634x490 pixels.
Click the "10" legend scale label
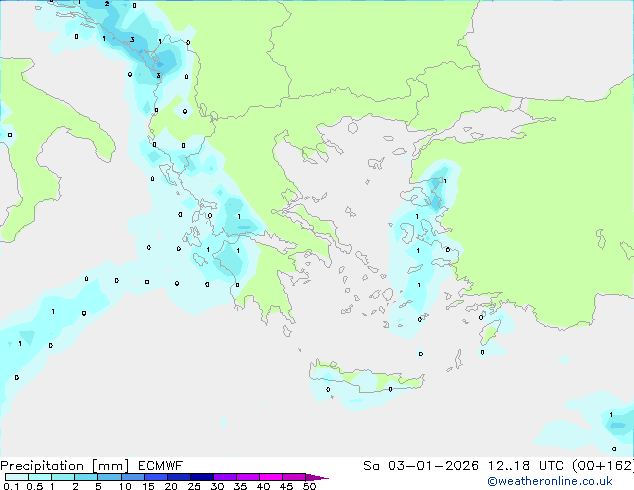(125, 486)
